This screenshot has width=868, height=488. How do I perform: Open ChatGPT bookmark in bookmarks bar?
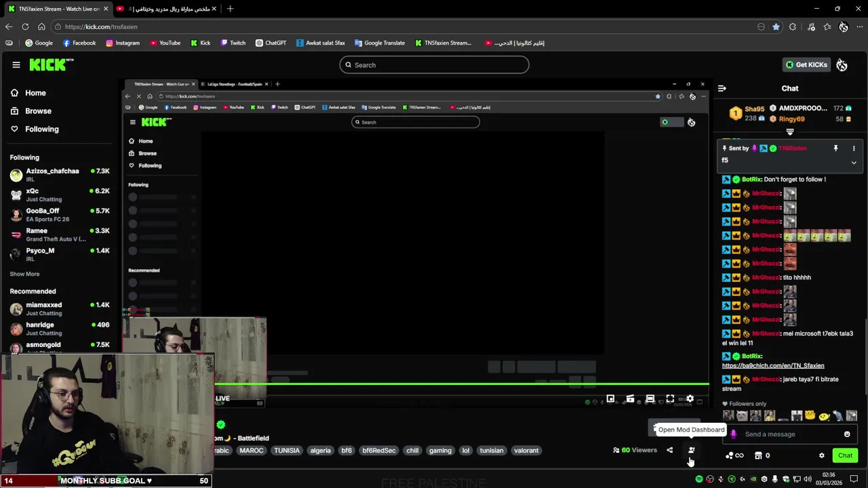pyautogui.click(x=271, y=43)
